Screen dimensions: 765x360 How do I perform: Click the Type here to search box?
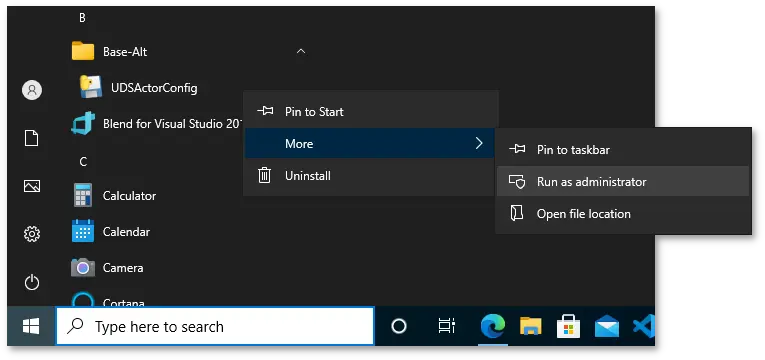pyautogui.click(x=215, y=326)
